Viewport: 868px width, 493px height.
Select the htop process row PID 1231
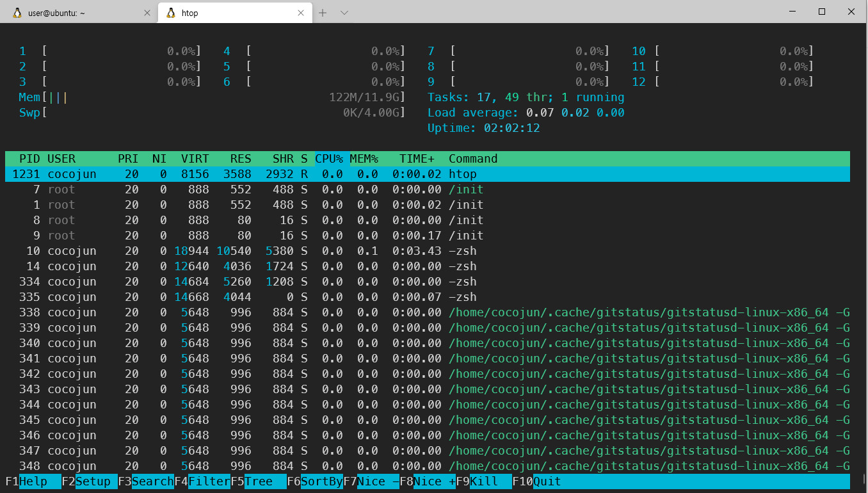coord(428,174)
